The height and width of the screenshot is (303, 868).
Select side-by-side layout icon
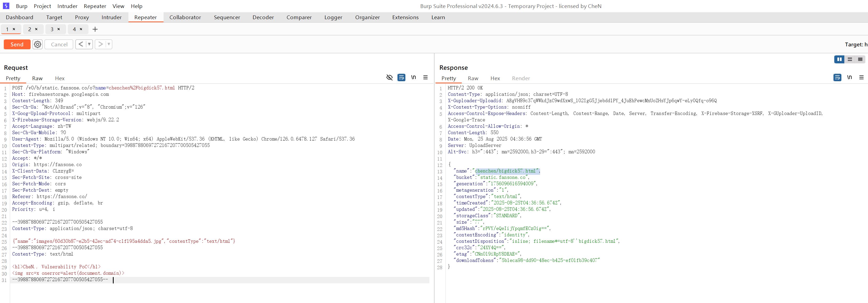pyautogui.click(x=839, y=59)
